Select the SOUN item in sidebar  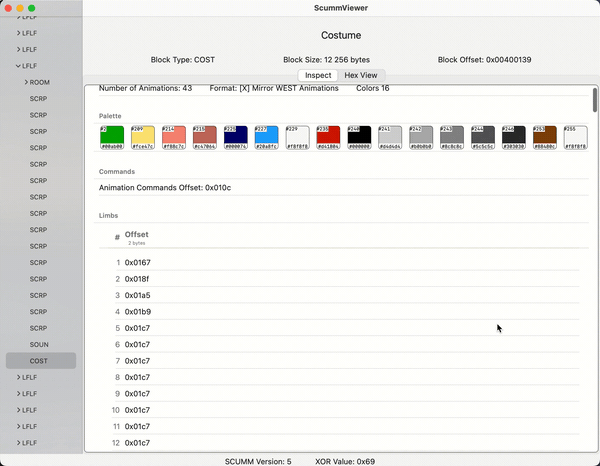tap(39, 344)
